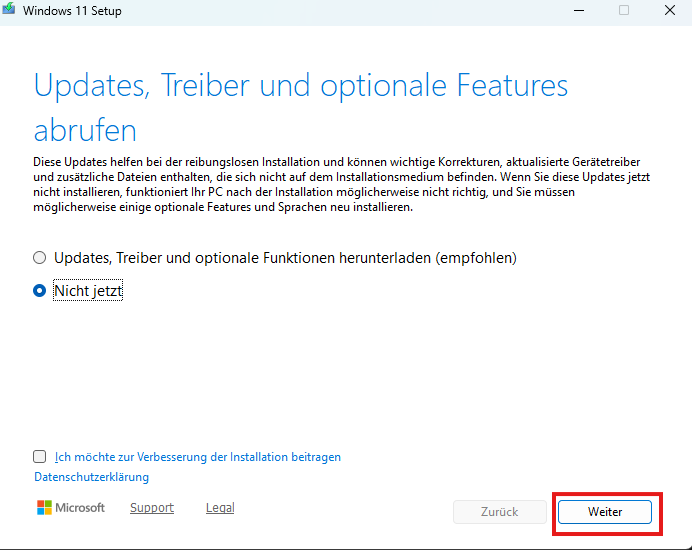The image size is (692, 550).
Task: Click the 'Nicht jetzt' label text
Action: click(88, 290)
